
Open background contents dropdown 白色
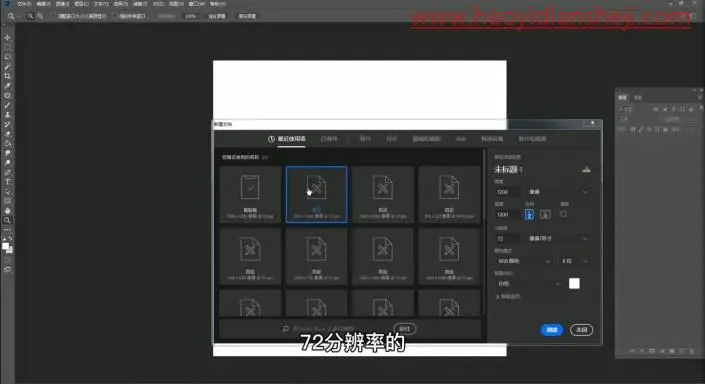click(529, 284)
